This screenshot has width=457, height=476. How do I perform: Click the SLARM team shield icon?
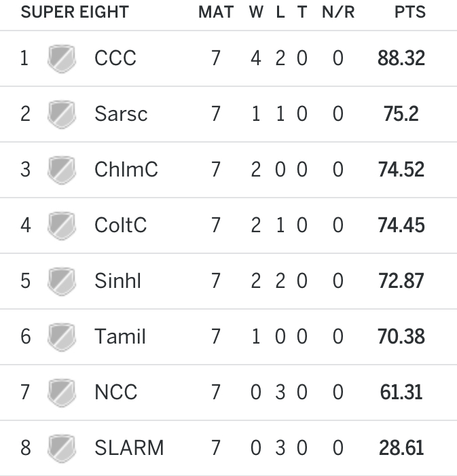click(x=61, y=448)
